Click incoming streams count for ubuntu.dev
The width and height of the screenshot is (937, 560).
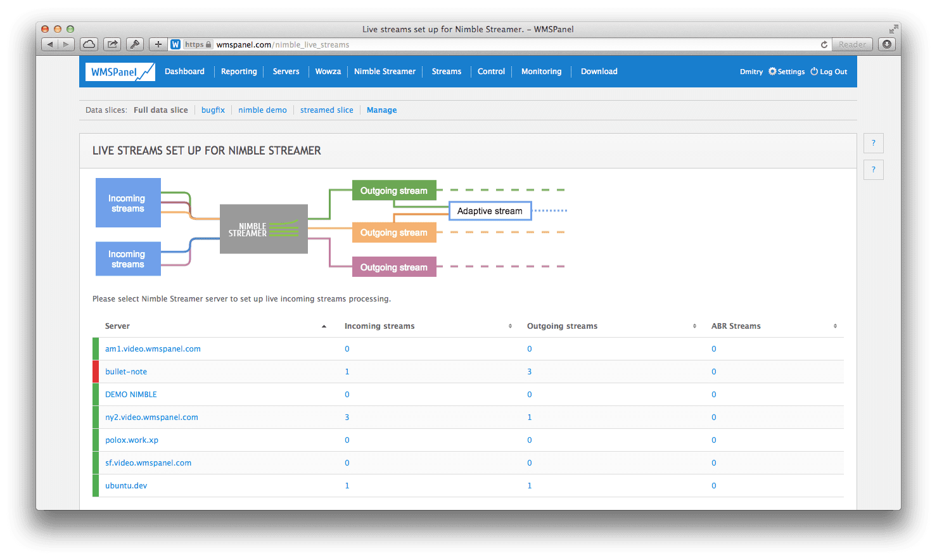(x=347, y=486)
